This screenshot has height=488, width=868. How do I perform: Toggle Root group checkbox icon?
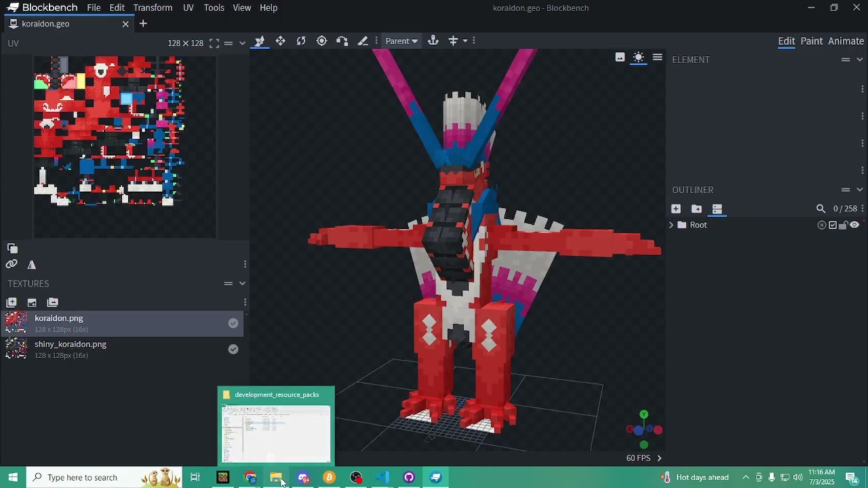coord(833,225)
